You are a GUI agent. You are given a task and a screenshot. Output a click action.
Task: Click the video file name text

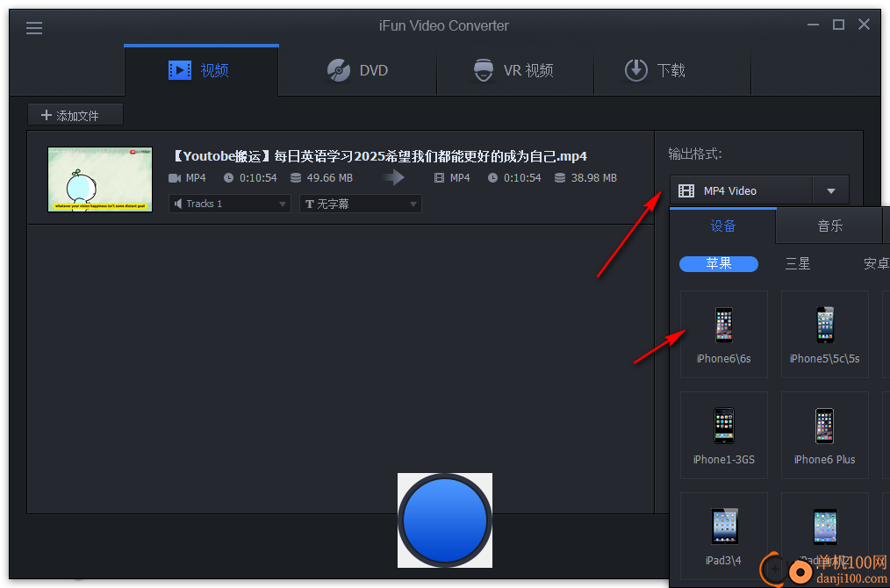pyautogui.click(x=379, y=156)
